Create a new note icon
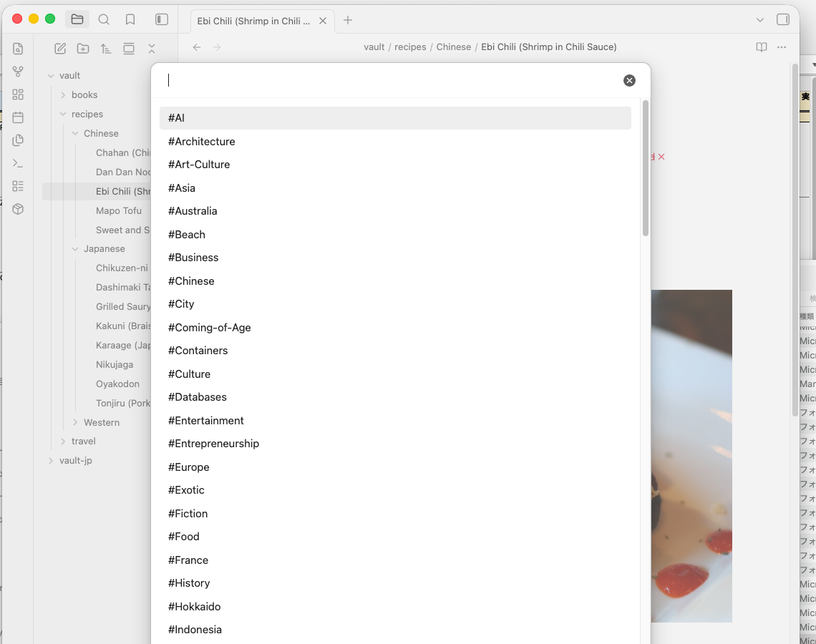Screen dimensions: 816x644 [60, 49]
